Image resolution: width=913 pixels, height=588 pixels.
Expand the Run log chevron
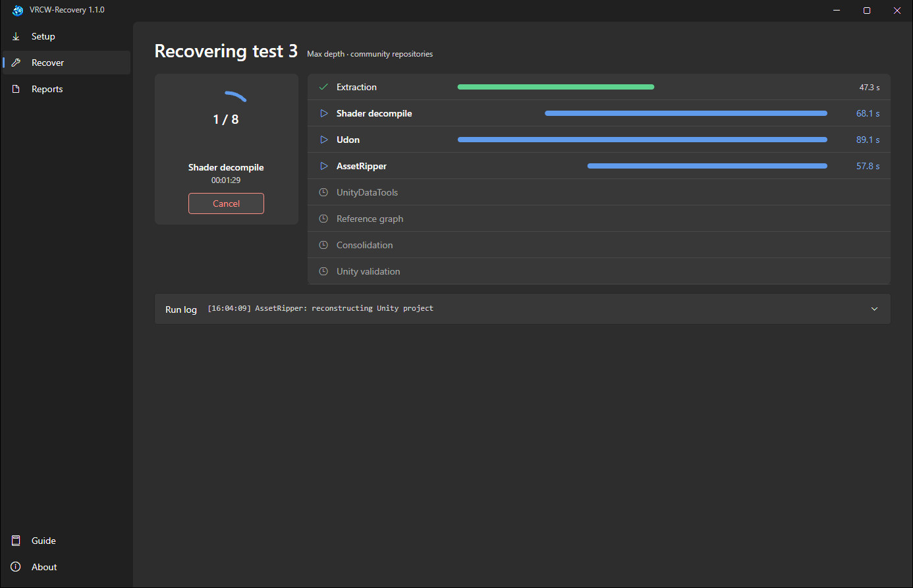click(x=875, y=309)
